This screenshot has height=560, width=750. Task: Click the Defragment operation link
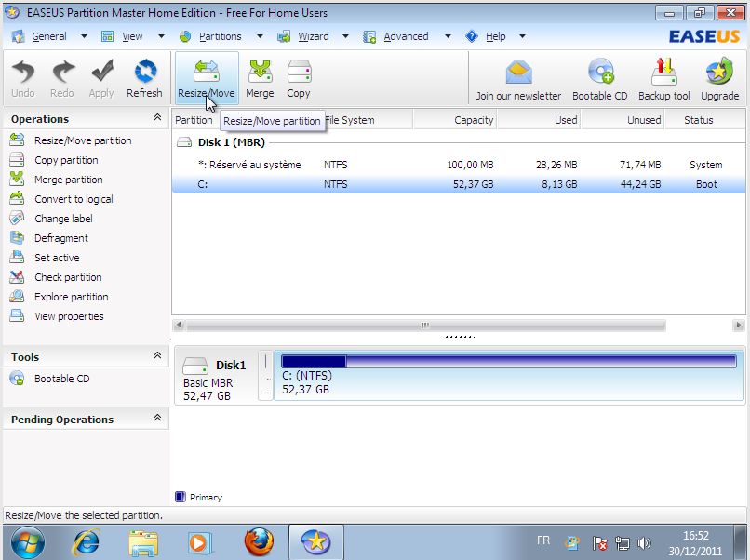61,238
